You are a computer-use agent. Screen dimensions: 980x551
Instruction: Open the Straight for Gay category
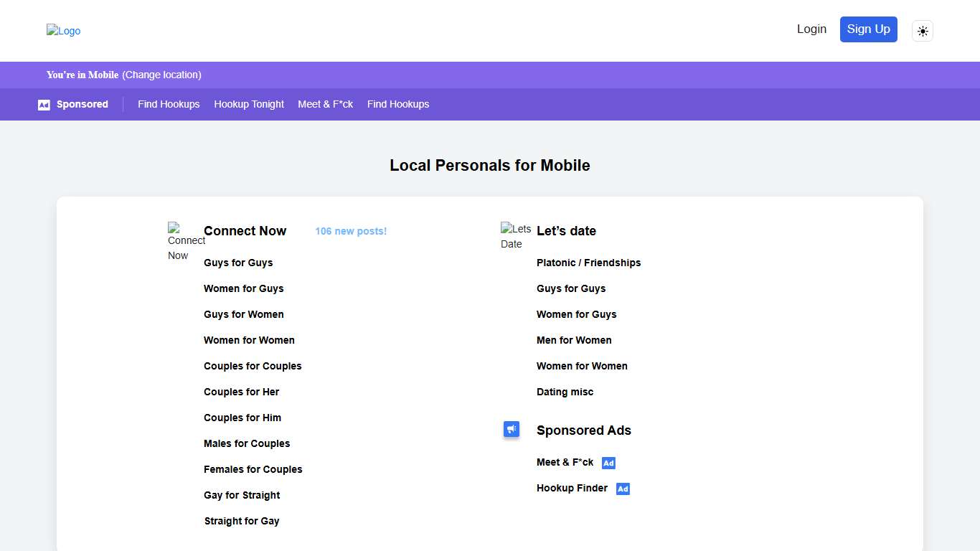coord(242,521)
